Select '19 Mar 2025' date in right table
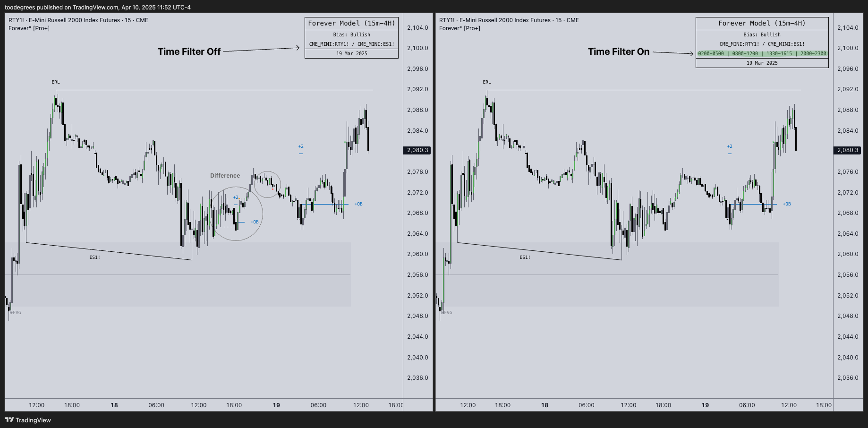Screen dimensions: 868x428 (x=762, y=63)
